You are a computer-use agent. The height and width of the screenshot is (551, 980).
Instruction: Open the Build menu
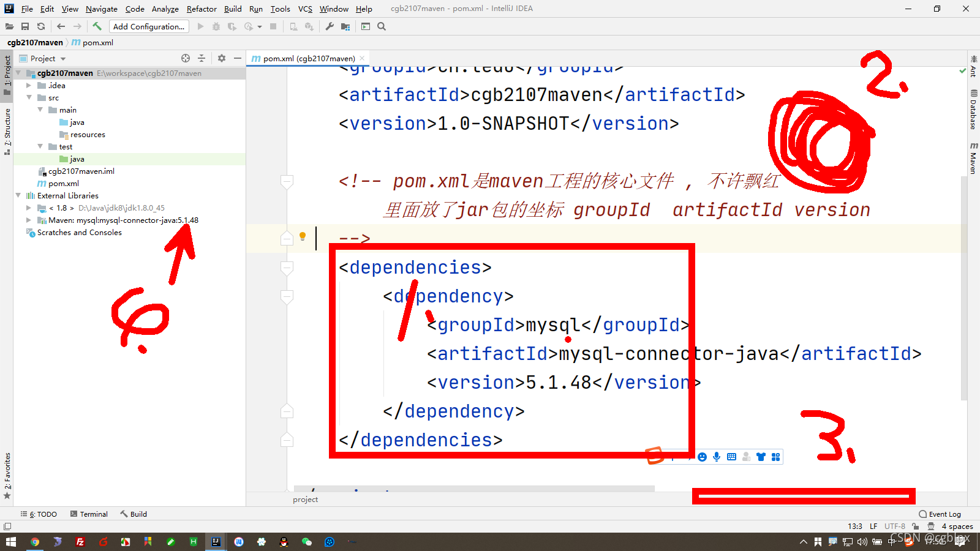pyautogui.click(x=233, y=9)
